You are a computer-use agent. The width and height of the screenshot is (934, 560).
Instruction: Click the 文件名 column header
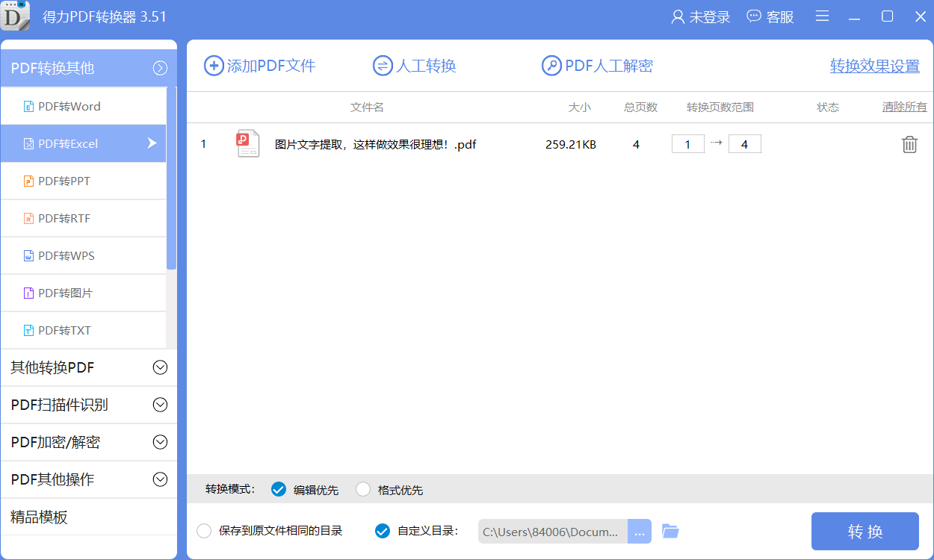coord(367,108)
